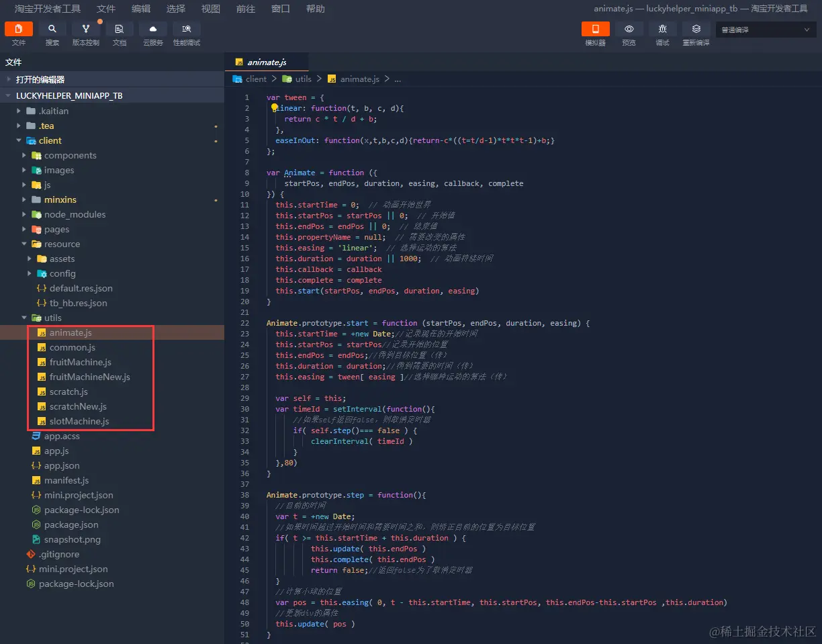Image resolution: width=822 pixels, height=644 pixels.
Task: Click the lightbulb quick-fix icon on line 2
Action: (274, 107)
